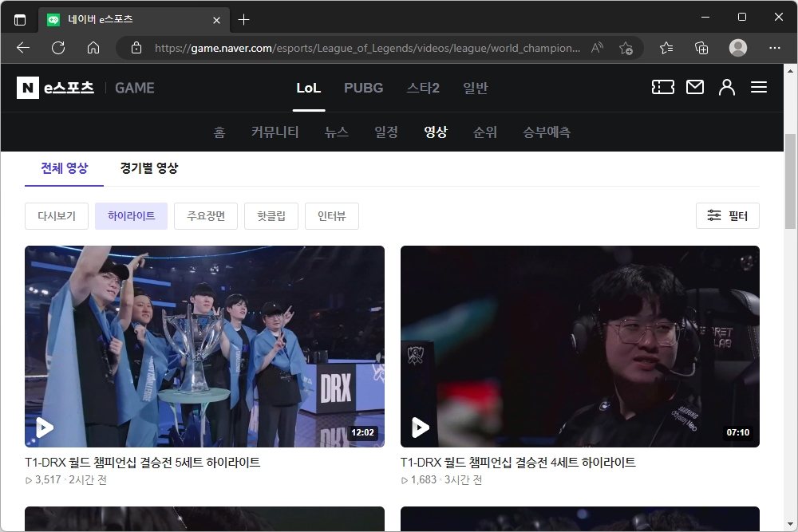Image resolution: width=798 pixels, height=532 pixels.
Task: Open the browser home page
Action: coord(93,48)
